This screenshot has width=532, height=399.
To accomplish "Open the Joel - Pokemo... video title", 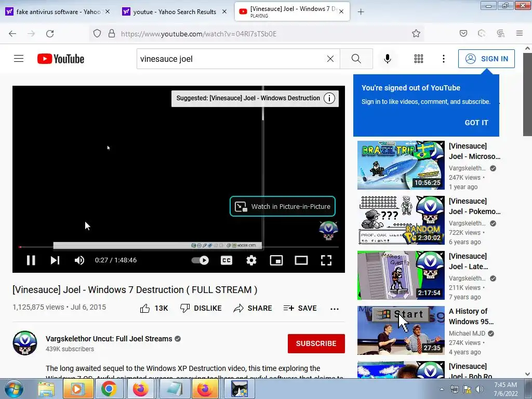I will 475,206.
